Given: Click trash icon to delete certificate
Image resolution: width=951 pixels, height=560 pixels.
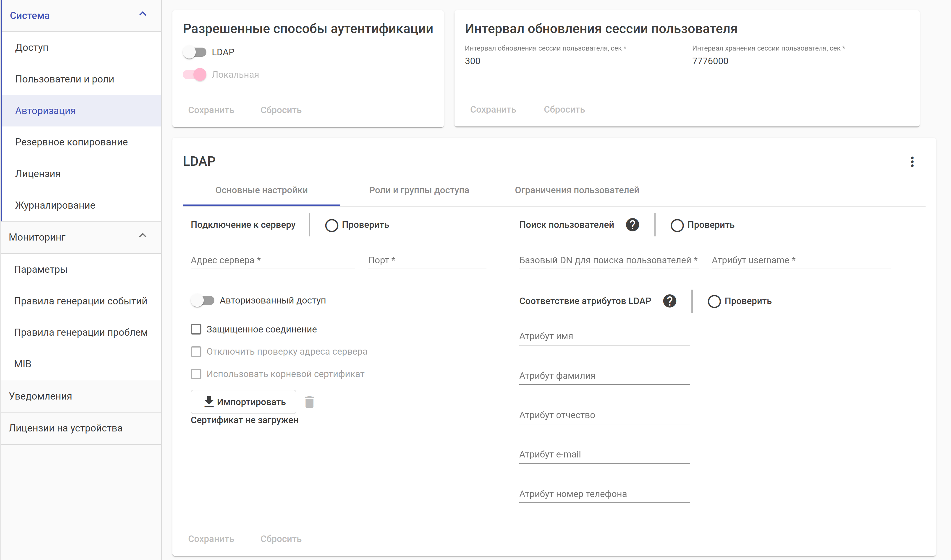Looking at the screenshot, I should coord(309,402).
